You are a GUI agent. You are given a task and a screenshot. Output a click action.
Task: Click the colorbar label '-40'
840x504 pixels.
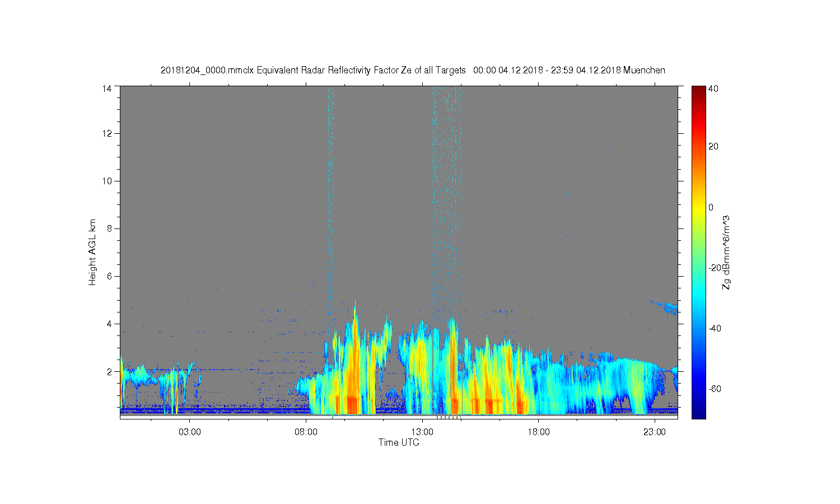click(715, 328)
